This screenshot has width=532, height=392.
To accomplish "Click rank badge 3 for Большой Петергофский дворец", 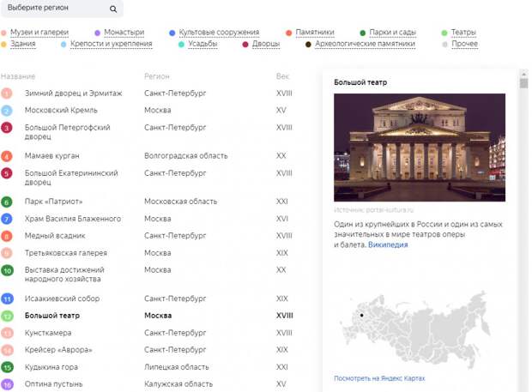I will (x=7, y=128).
